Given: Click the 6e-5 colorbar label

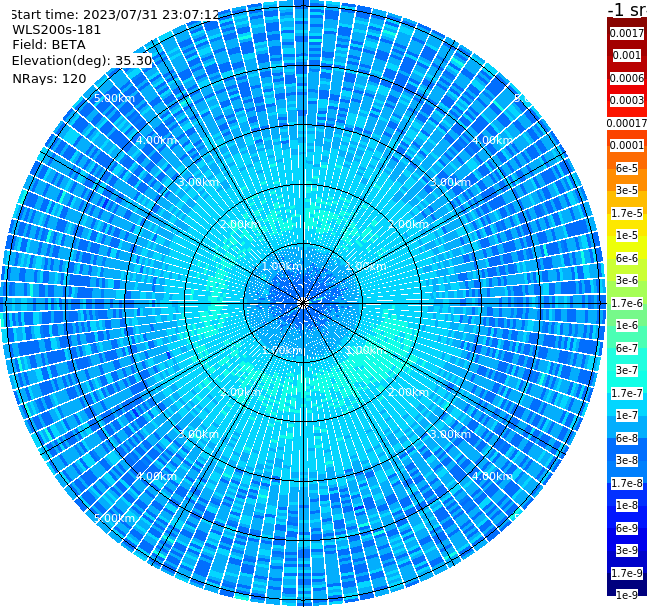Looking at the screenshot, I should (x=627, y=168).
